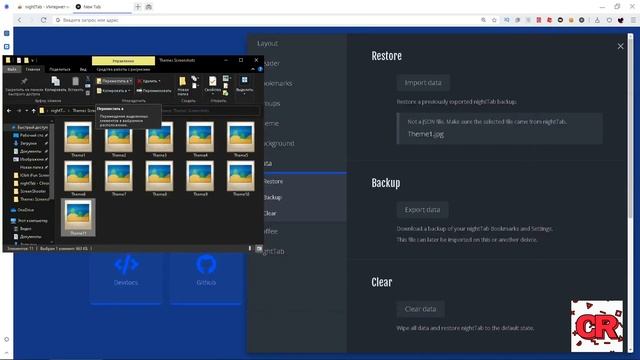Image resolution: width=640 pixels, height=360 pixels.
Task: Go up one folder level in Explorer
Action: pos(33,111)
